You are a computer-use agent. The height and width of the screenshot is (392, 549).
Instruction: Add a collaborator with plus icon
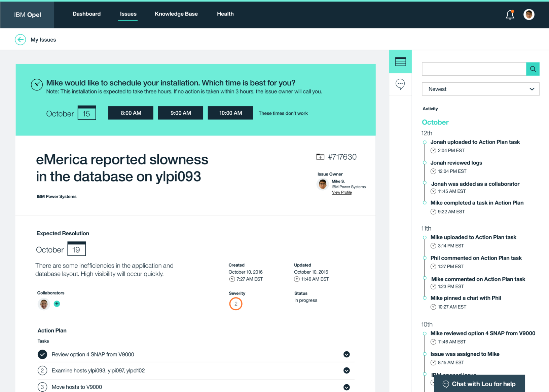pos(57,304)
